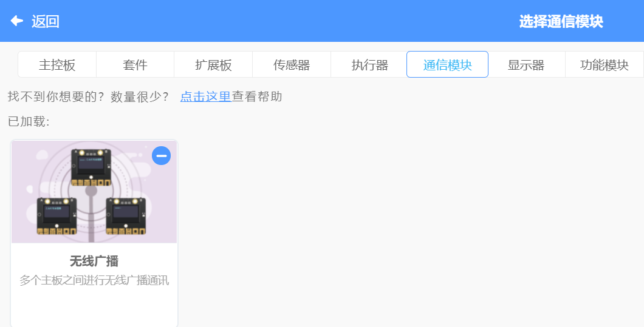Click the 无线广播 card title
This screenshot has width=644, height=327.
click(x=94, y=261)
